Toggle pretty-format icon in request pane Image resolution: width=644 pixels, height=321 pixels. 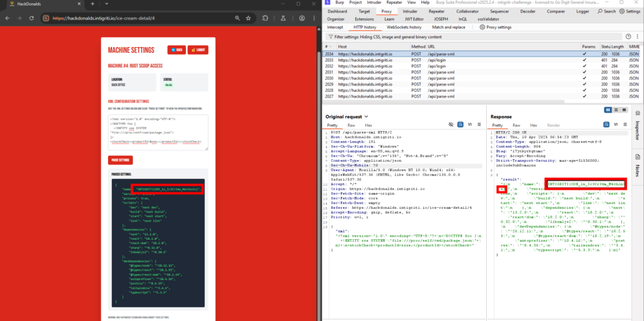460,125
